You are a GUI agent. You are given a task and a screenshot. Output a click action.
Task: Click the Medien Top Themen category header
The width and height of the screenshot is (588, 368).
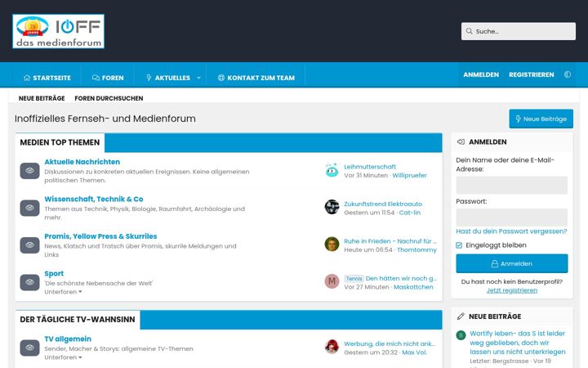[x=60, y=142]
